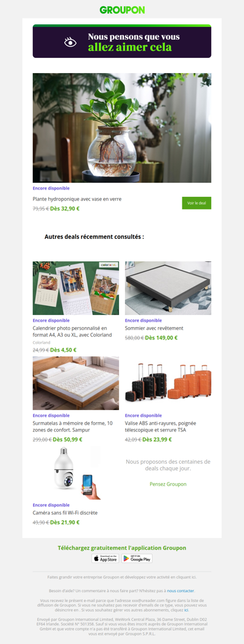
Task: Click 'Plante hydroponique avec vase en verre' title
Action: [x=77, y=199]
